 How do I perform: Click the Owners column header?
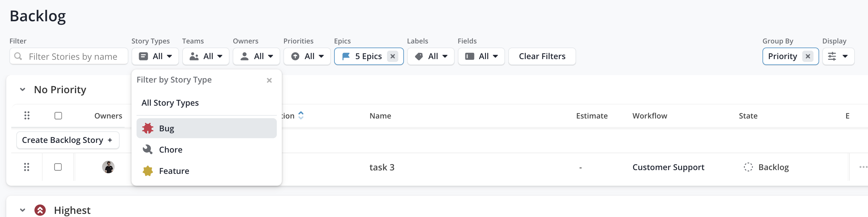108,116
